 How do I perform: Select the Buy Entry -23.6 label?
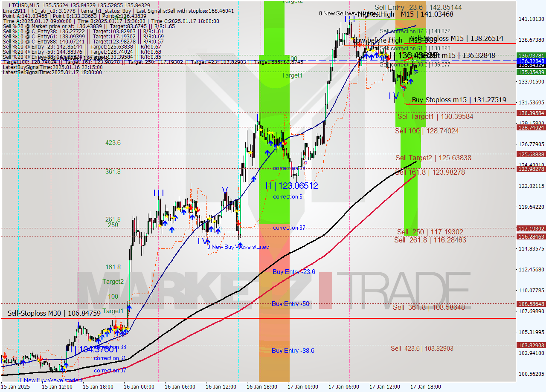click(x=293, y=271)
